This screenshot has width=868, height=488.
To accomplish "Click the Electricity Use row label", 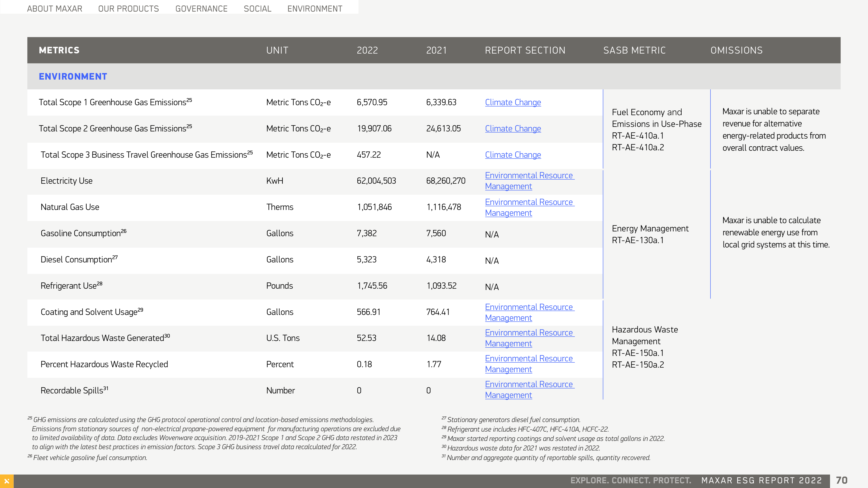I will 66,181.
